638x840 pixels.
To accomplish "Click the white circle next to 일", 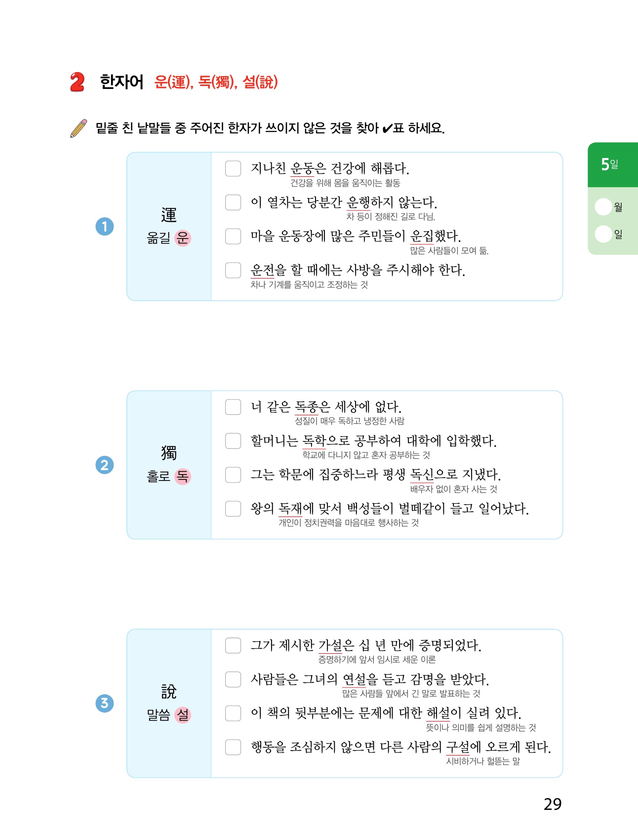I will (x=603, y=234).
